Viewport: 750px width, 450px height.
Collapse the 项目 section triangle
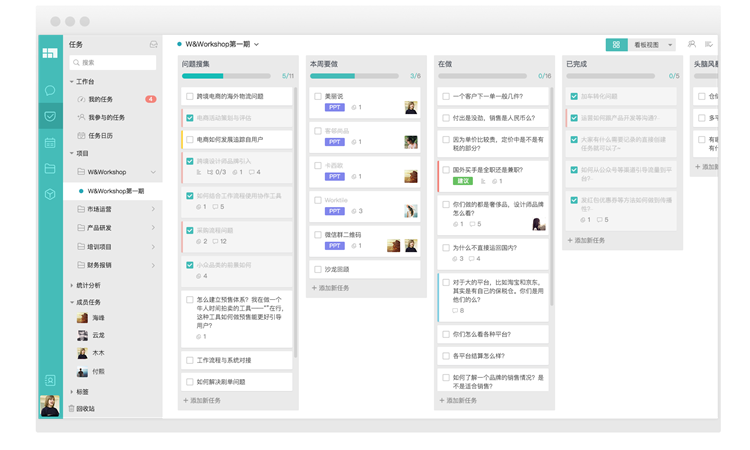click(72, 154)
